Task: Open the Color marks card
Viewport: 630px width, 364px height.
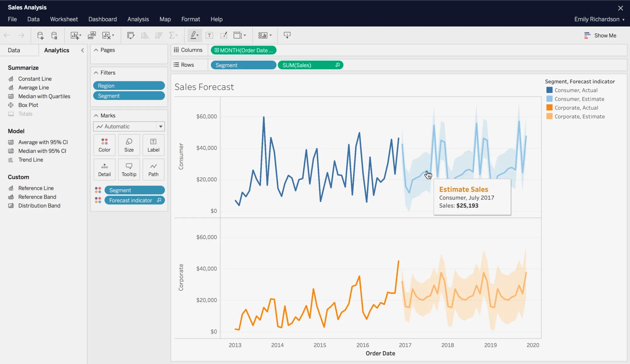Action: point(104,145)
